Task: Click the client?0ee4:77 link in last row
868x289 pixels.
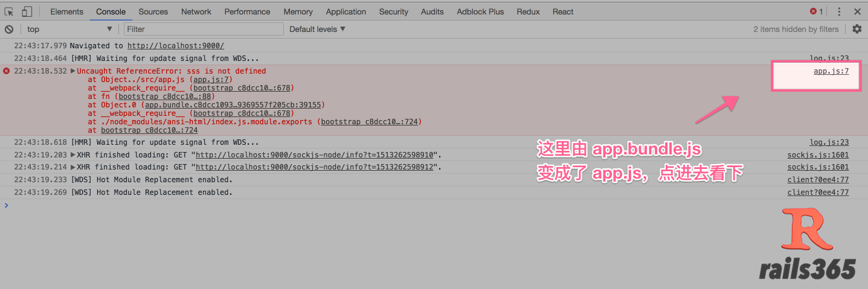Action: 818,192
